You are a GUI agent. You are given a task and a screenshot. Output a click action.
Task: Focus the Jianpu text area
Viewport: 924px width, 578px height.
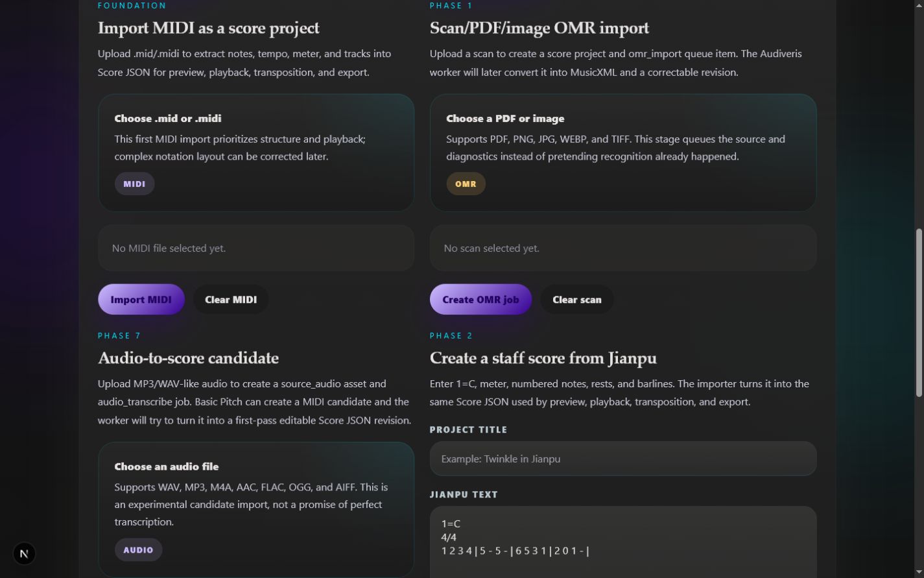[623, 542]
